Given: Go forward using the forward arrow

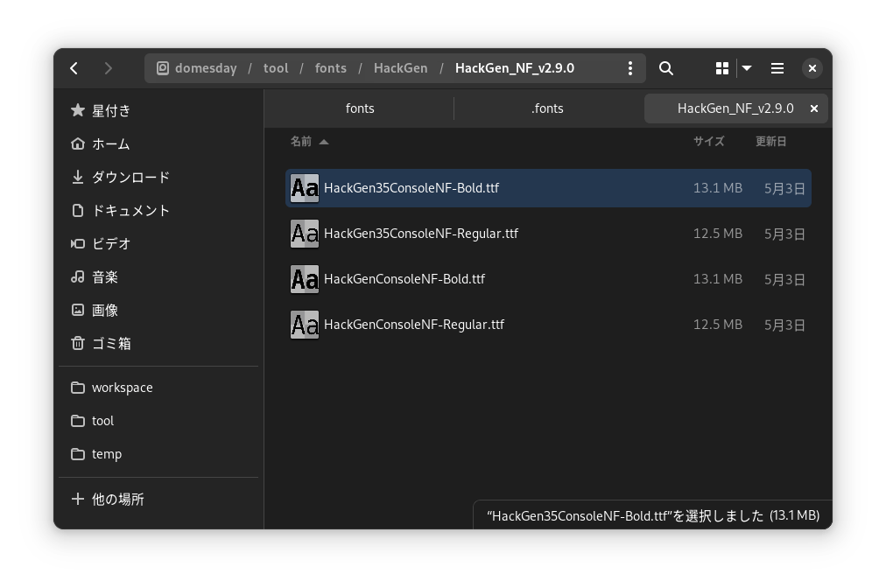Looking at the screenshot, I should click(108, 68).
